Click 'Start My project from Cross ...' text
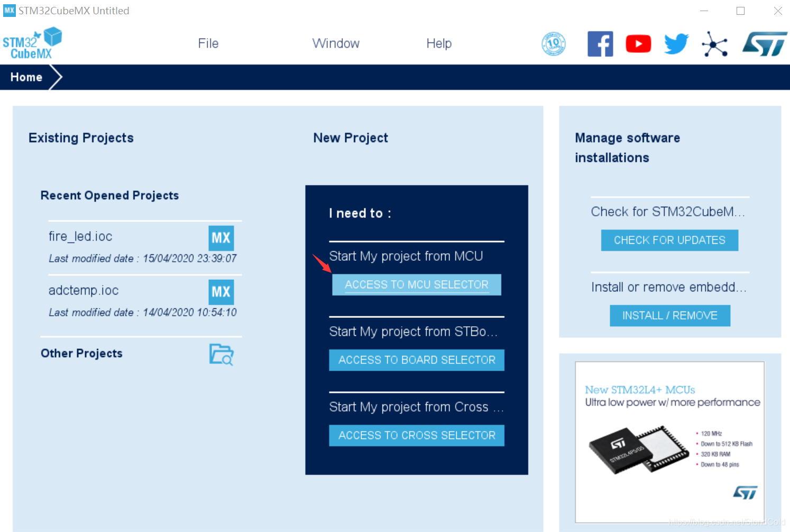Viewport: 790px width, 532px height. click(x=416, y=407)
